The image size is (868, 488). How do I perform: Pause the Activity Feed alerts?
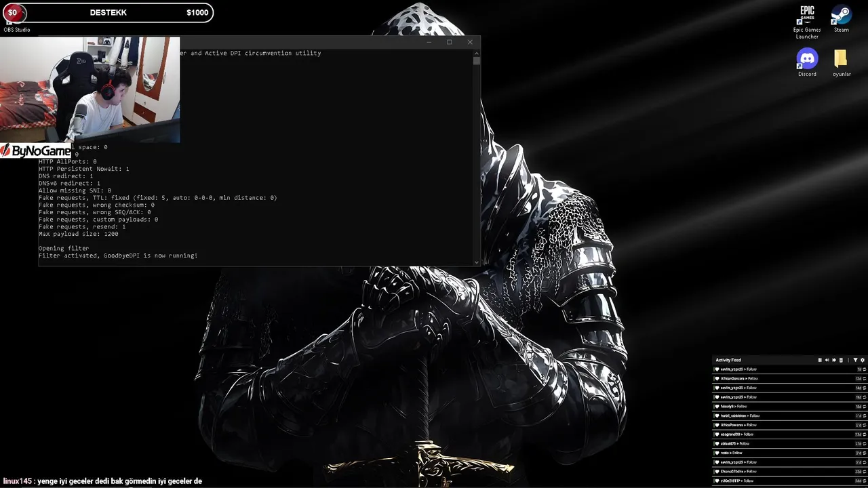coord(820,360)
